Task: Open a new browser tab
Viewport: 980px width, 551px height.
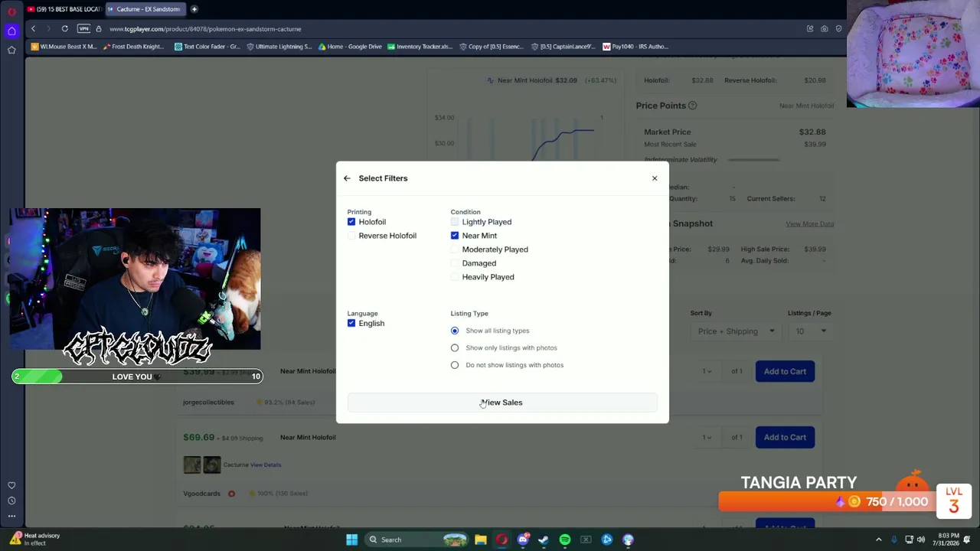Action: point(194,9)
